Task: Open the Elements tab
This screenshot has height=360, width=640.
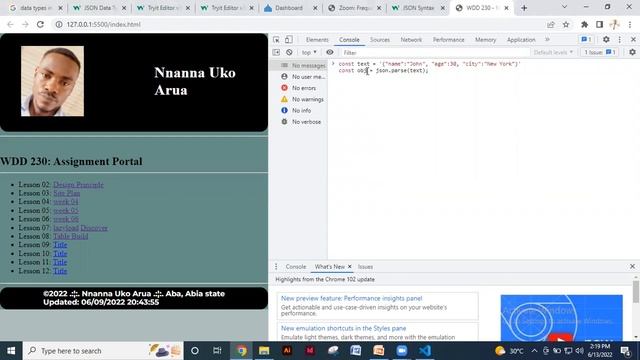Action: [317, 40]
